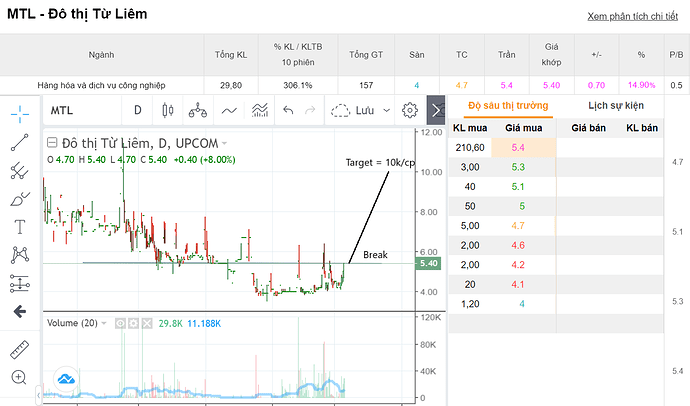The width and height of the screenshot is (690, 406).
Task: Click the Ngành column header
Action: 101,55
